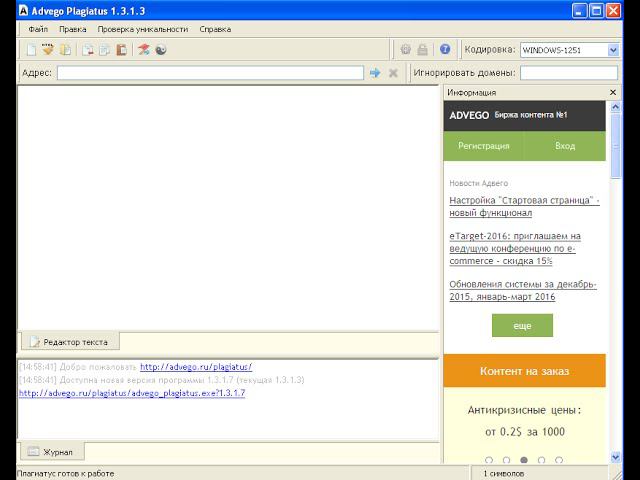Click the "1 символов" status bar counter
Image resolution: width=640 pixels, height=480 pixels.
tap(503, 473)
